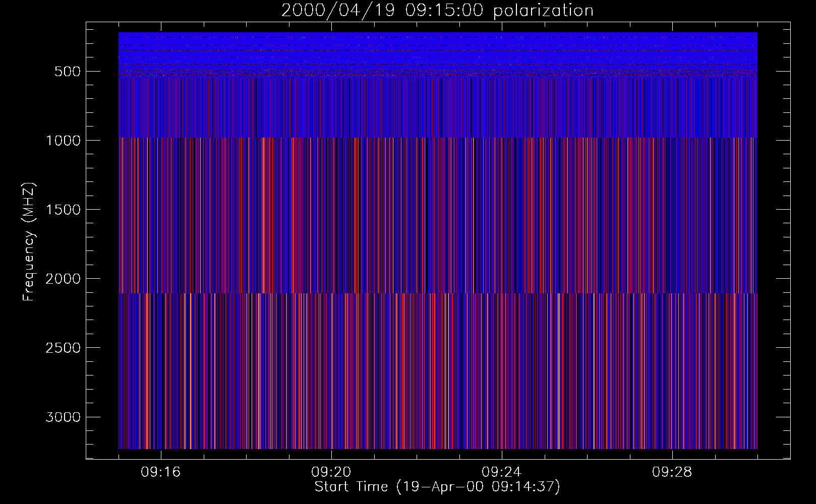
Task: Select the 1500 frequency tick label
Action: (63, 210)
